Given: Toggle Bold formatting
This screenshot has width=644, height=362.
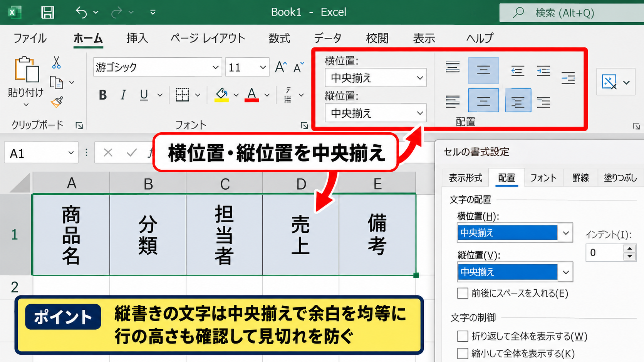Looking at the screenshot, I should 102,95.
